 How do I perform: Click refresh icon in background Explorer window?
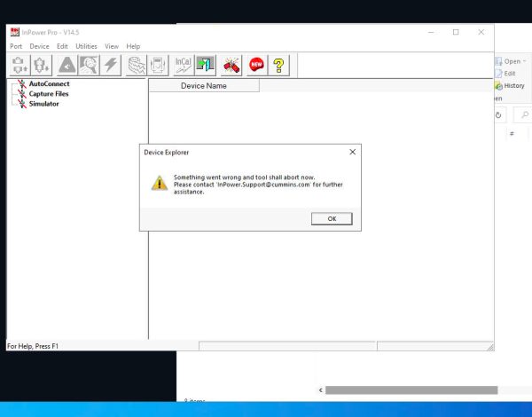[498, 115]
